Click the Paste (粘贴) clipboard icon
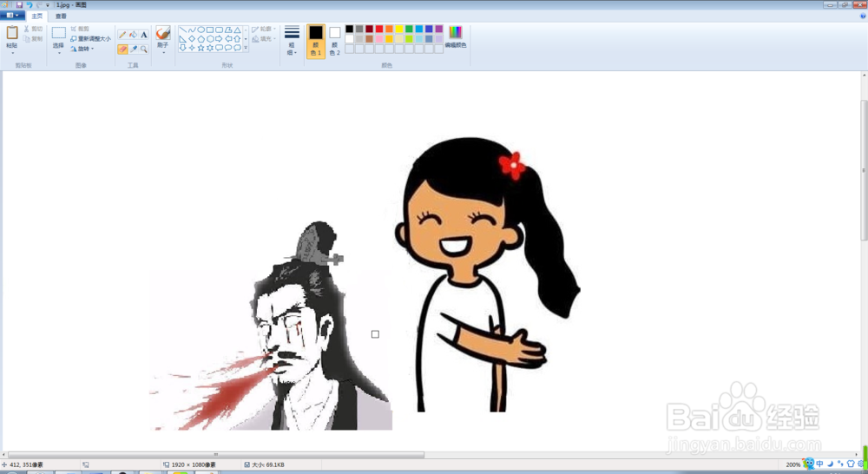Viewport: 868px width, 474px height. [11, 33]
